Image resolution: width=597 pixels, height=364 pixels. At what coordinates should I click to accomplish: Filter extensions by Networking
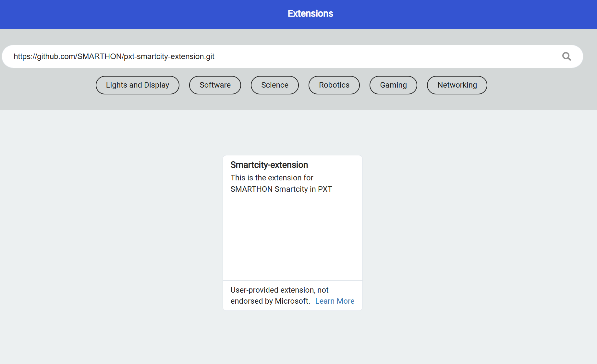[x=457, y=85]
